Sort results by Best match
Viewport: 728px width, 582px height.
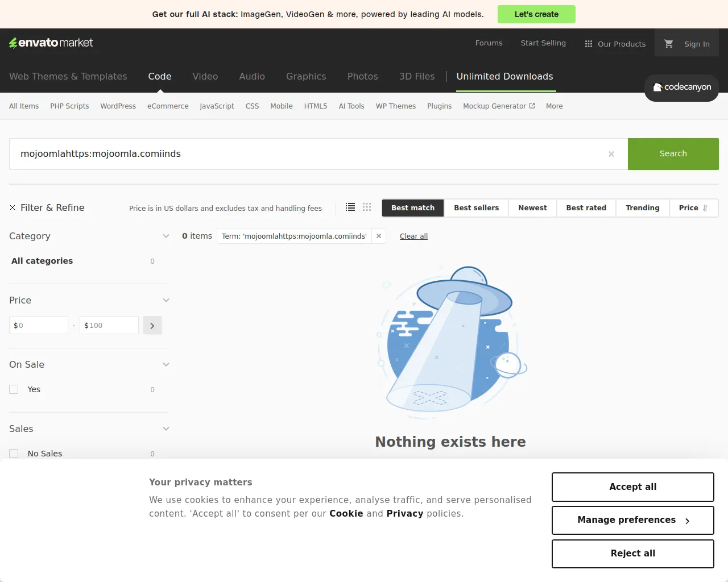413,208
